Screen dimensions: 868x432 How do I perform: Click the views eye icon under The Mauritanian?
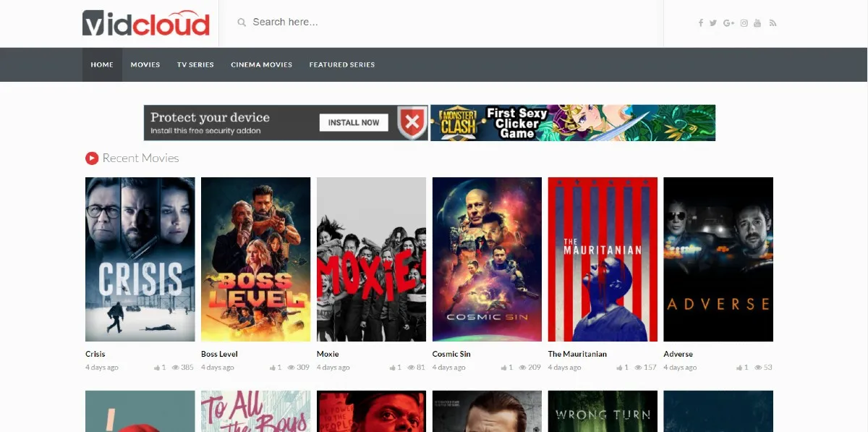click(x=638, y=368)
